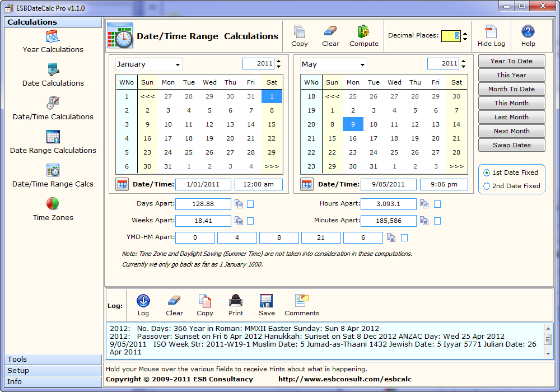The height and width of the screenshot is (392, 560).
Task: Increase the Decimal Places value
Action: 465,34
